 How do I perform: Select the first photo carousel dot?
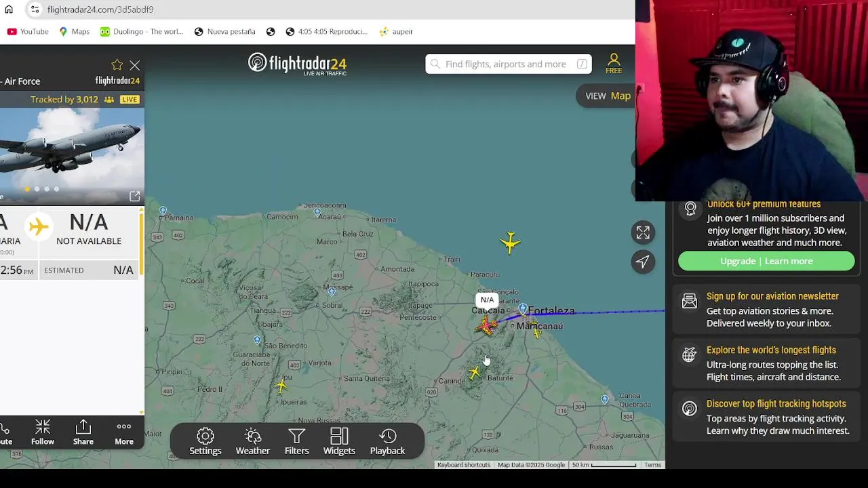tap(27, 189)
